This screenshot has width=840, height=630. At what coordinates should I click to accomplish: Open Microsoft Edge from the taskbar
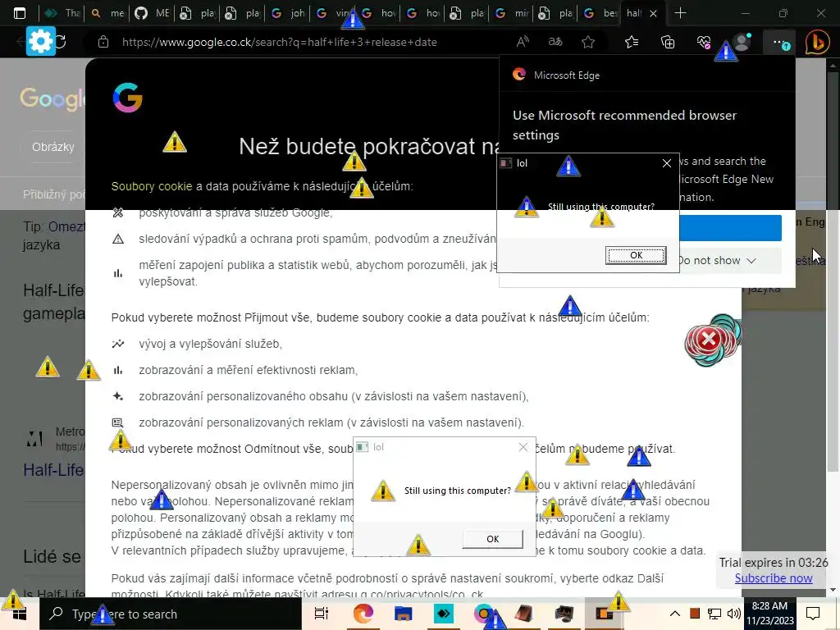(363, 614)
